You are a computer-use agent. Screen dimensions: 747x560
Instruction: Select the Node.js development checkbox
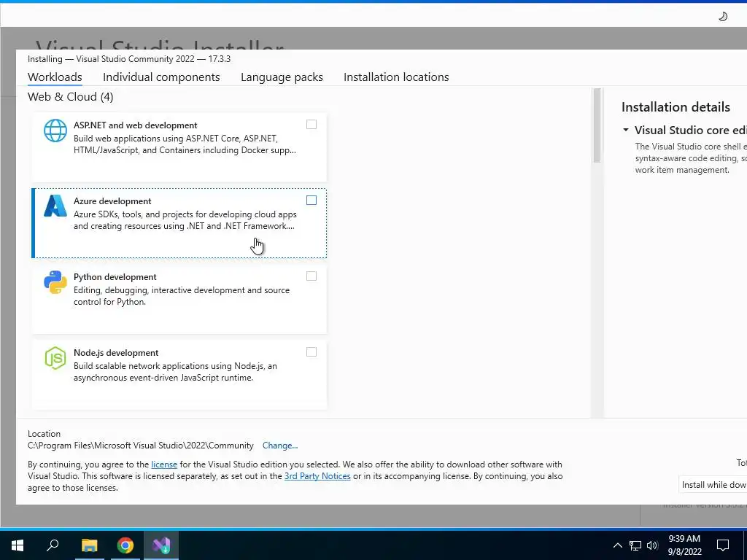coord(311,351)
